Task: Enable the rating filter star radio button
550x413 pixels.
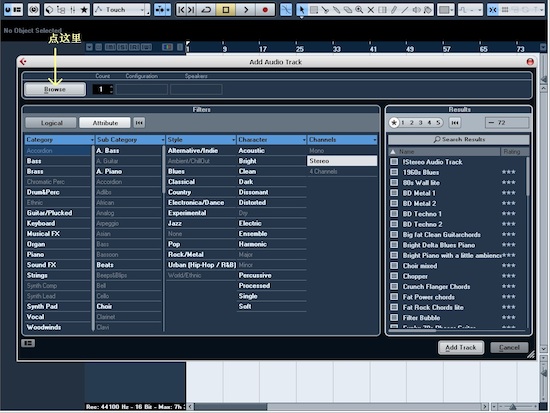Action: pyautogui.click(x=394, y=123)
